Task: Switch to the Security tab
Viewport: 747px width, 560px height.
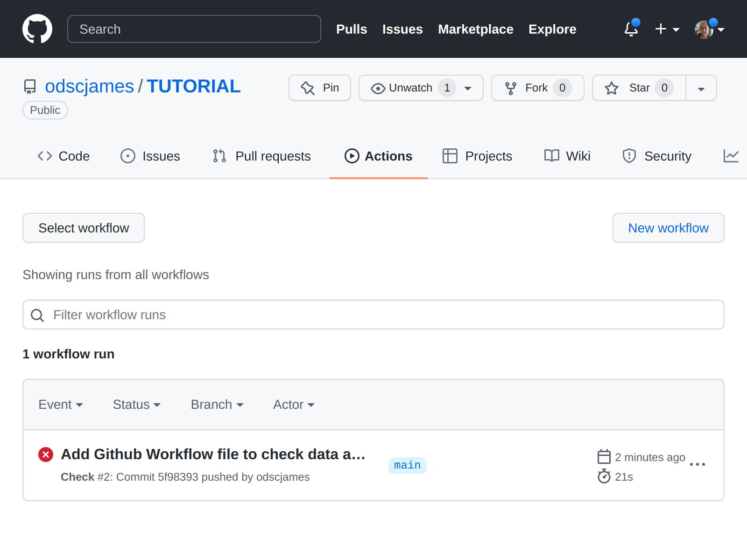Action: point(657,156)
